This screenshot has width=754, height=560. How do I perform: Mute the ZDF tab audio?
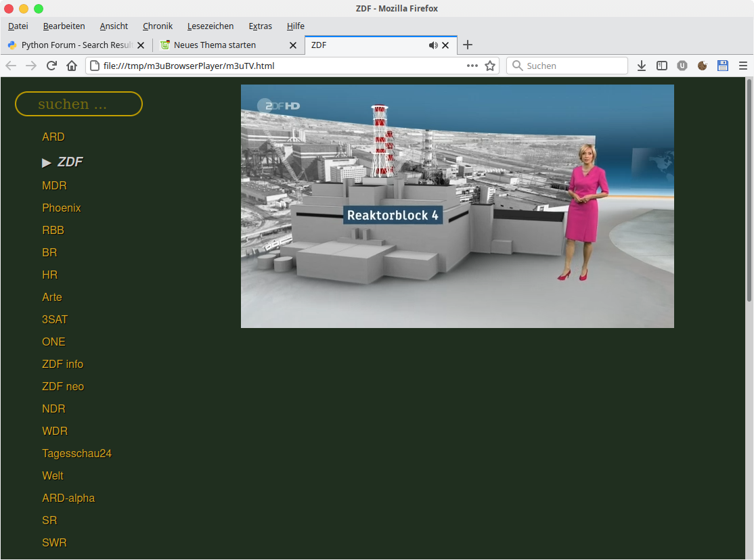433,45
